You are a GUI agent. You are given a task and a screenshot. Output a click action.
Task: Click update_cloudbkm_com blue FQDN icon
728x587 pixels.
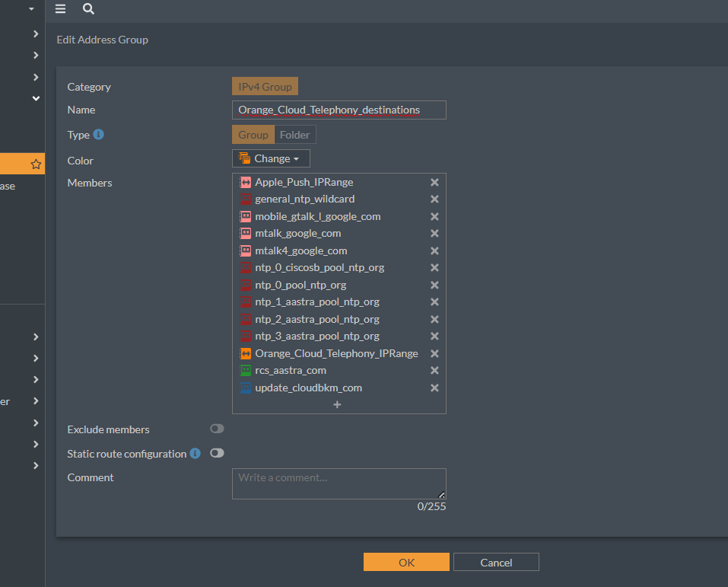[x=245, y=388]
